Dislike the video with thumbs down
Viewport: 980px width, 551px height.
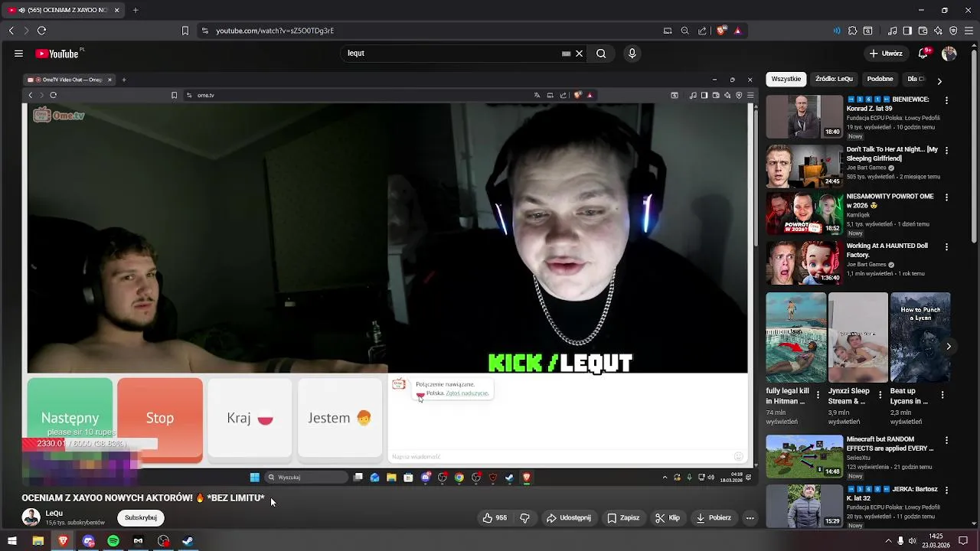(524, 518)
